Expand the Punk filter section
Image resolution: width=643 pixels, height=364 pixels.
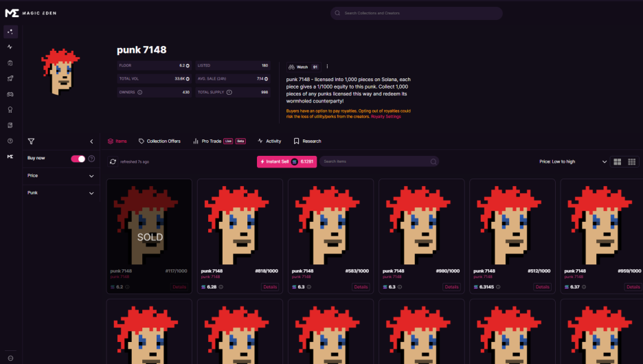(60, 193)
